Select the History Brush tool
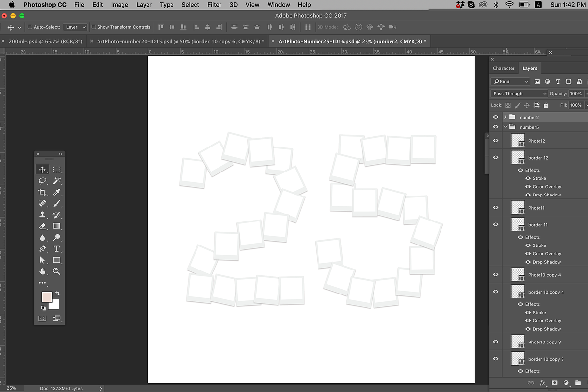588x392 pixels. point(57,215)
